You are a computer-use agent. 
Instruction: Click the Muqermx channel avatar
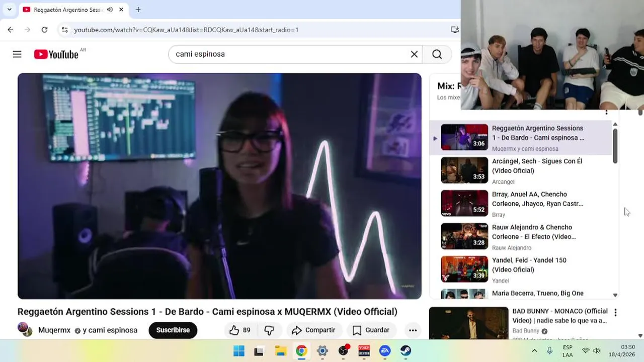point(25,329)
